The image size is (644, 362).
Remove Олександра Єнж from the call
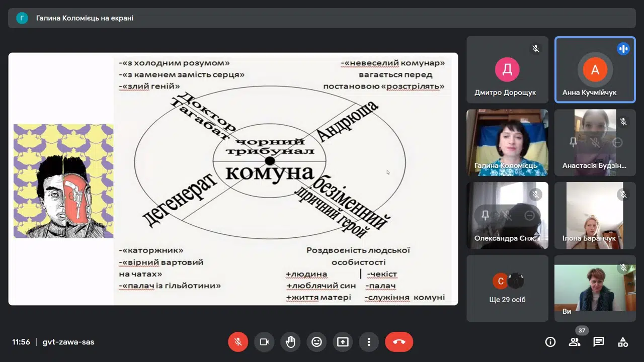(x=529, y=216)
